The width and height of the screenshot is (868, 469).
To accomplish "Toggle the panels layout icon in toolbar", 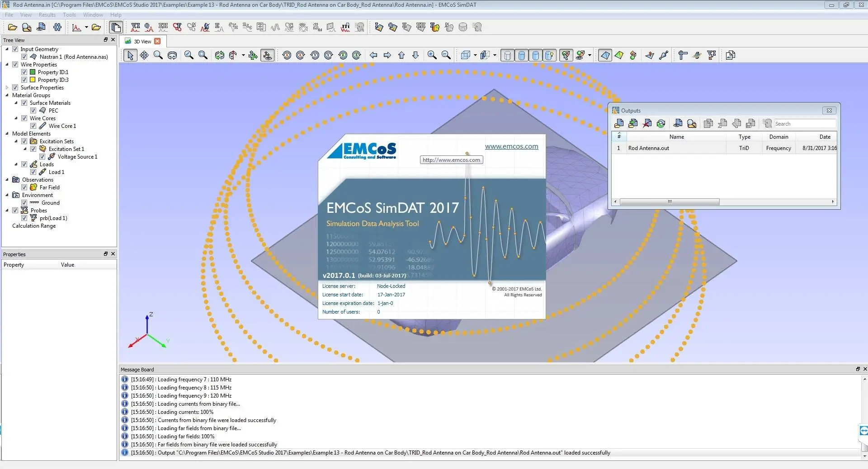I will pos(116,27).
